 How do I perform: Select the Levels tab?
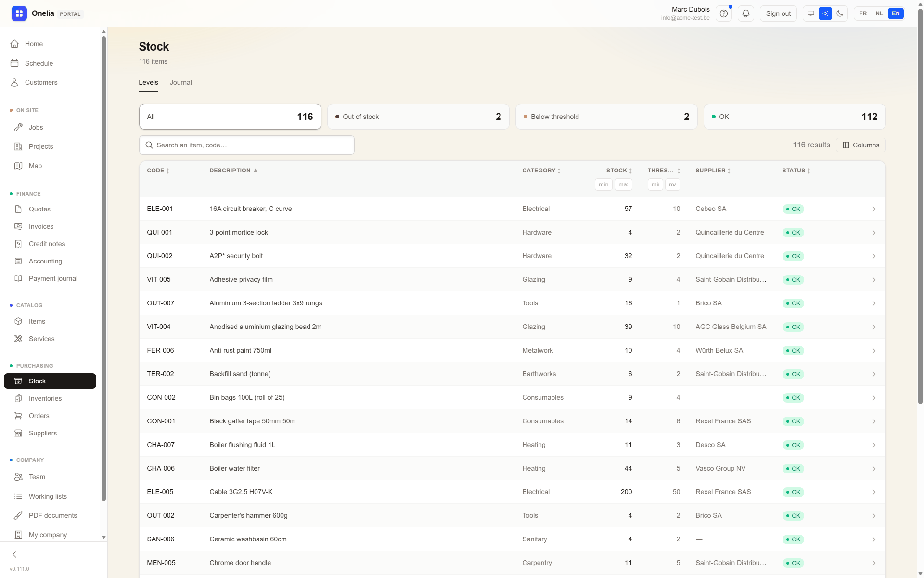pyautogui.click(x=148, y=82)
